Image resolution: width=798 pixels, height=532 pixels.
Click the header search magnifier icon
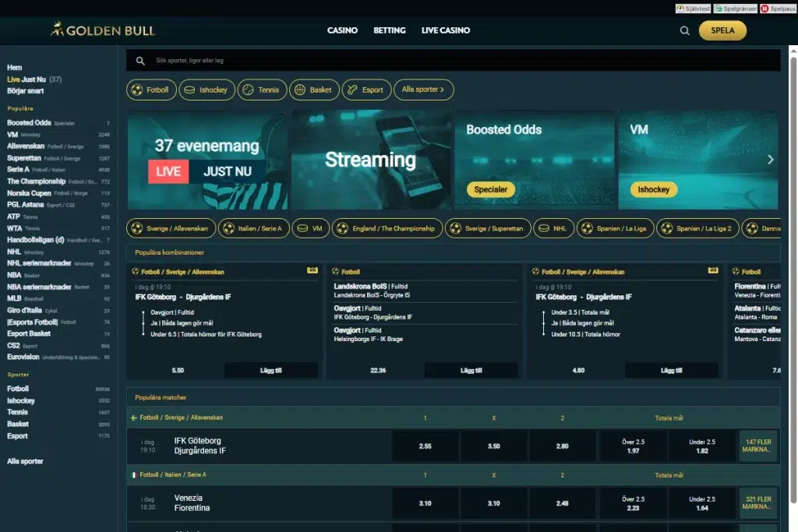684,30
